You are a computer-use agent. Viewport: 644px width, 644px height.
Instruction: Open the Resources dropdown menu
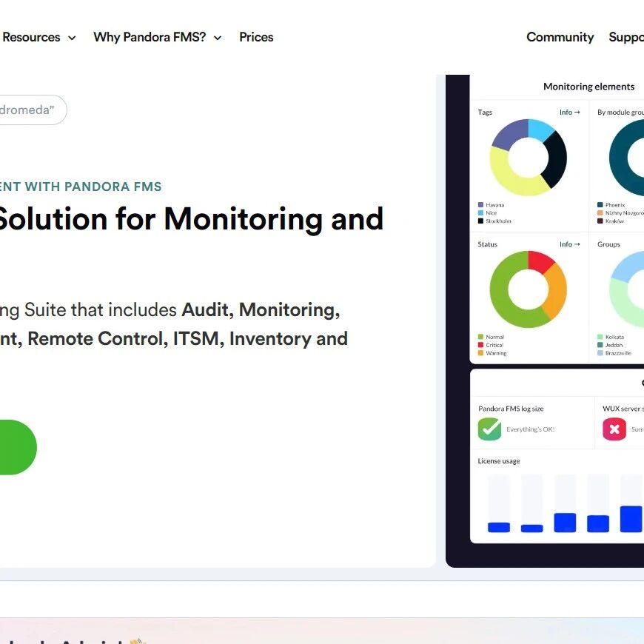click(x=38, y=37)
